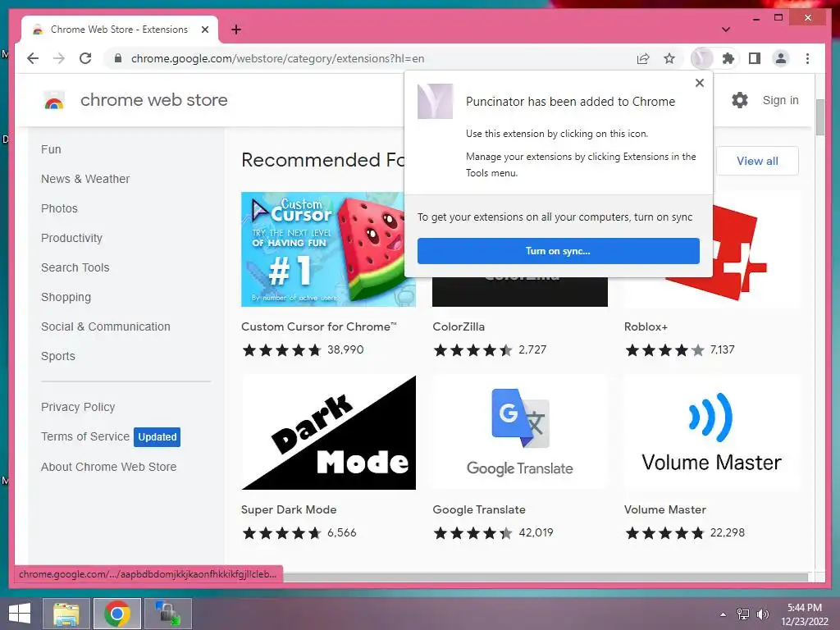
Task: Share this page icon in address bar
Action: click(643, 58)
